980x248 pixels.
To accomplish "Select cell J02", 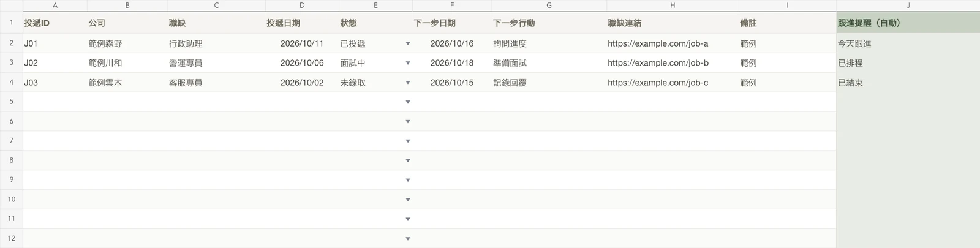I will click(x=55, y=63).
